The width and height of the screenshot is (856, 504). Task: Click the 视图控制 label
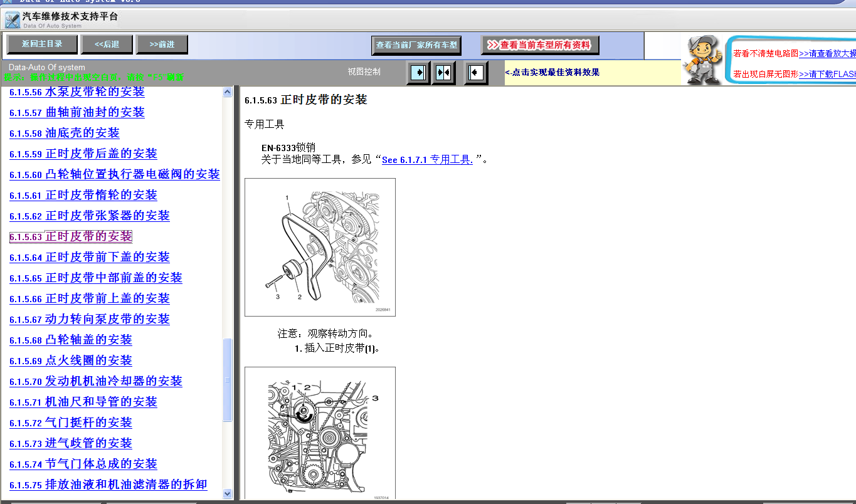point(364,71)
